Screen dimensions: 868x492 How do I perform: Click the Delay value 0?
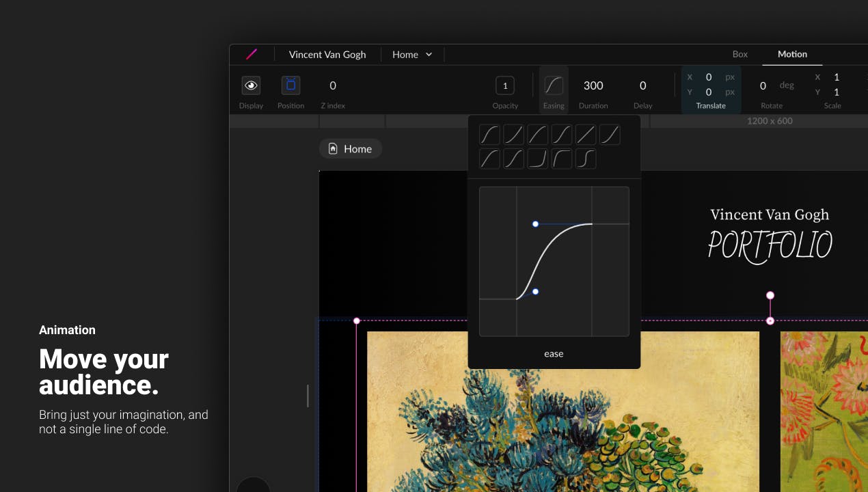pos(643,85)
